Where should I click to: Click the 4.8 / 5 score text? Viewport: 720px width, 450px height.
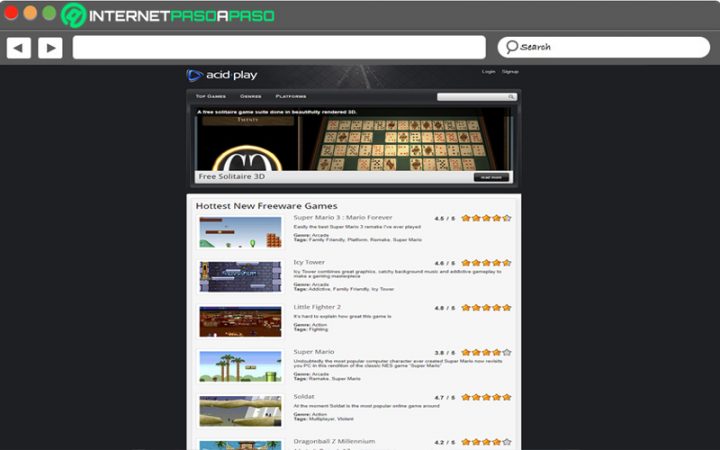pyautogui.click(x=444, y=308)
